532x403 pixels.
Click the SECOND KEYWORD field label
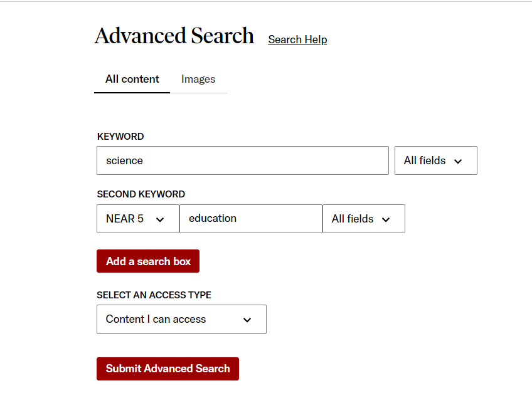coord(141,194)
